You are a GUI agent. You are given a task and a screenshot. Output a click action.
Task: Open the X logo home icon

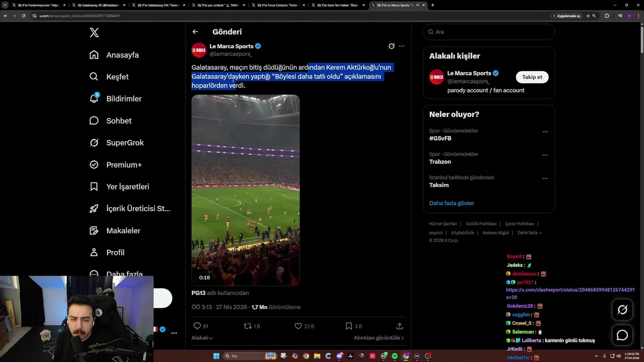94,33
